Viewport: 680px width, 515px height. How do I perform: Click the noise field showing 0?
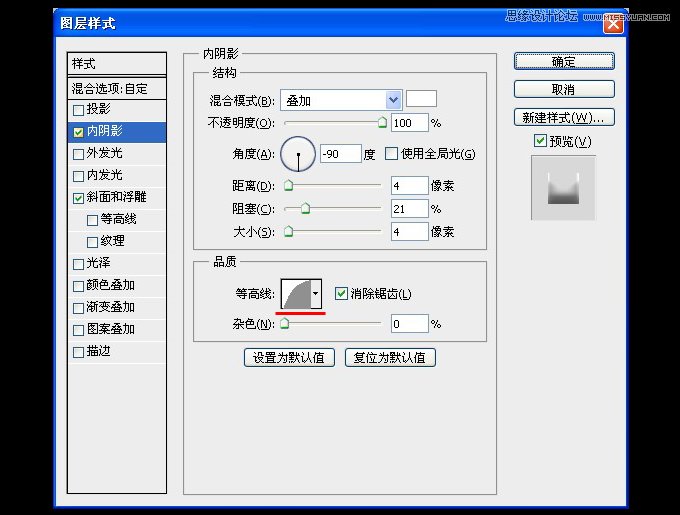coord(410,324)
